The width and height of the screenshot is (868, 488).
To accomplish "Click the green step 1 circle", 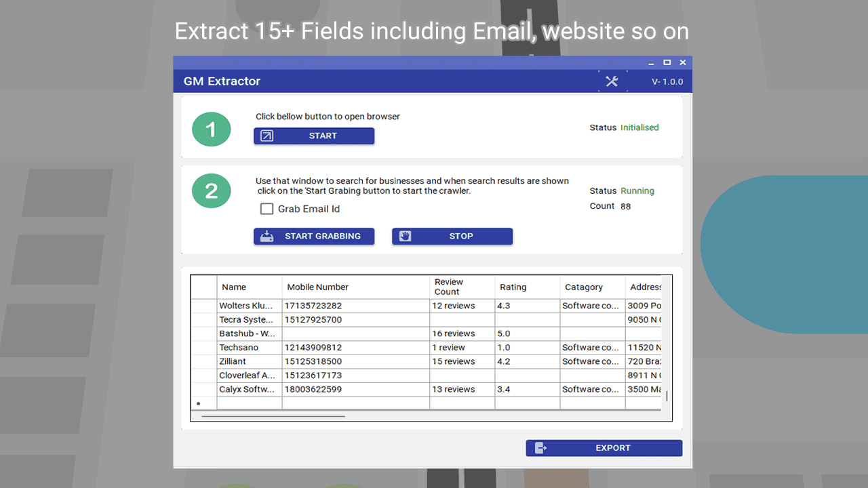I will (212, 129).
